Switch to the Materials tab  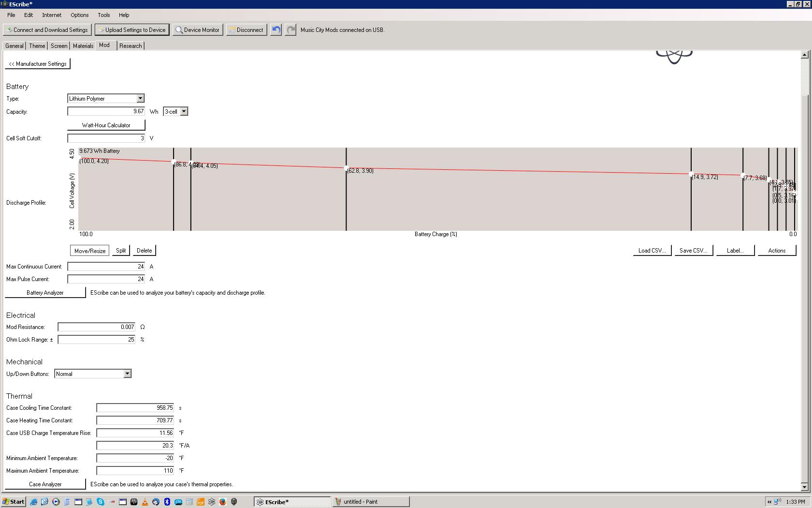click(83, 46)
